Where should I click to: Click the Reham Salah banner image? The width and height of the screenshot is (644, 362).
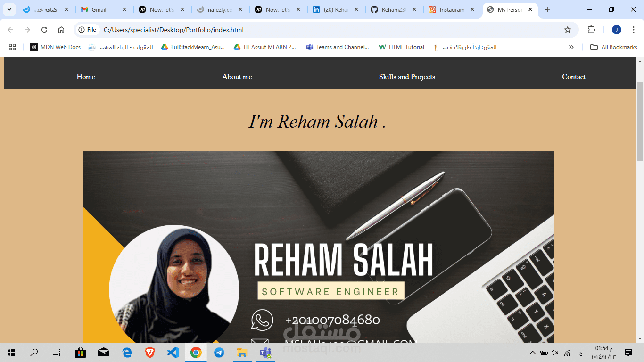tap(318, 247)
